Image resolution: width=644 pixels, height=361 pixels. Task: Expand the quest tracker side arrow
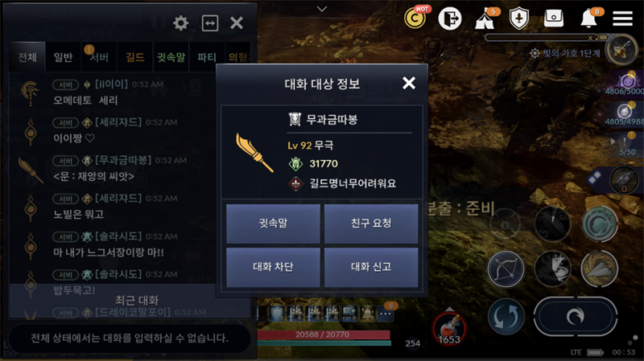coord(613,142)
